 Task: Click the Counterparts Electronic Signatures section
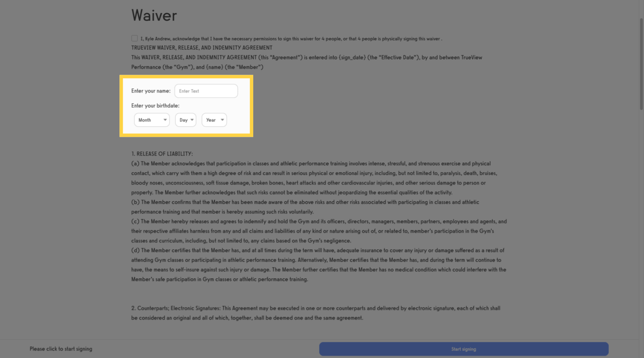(245, 308)
